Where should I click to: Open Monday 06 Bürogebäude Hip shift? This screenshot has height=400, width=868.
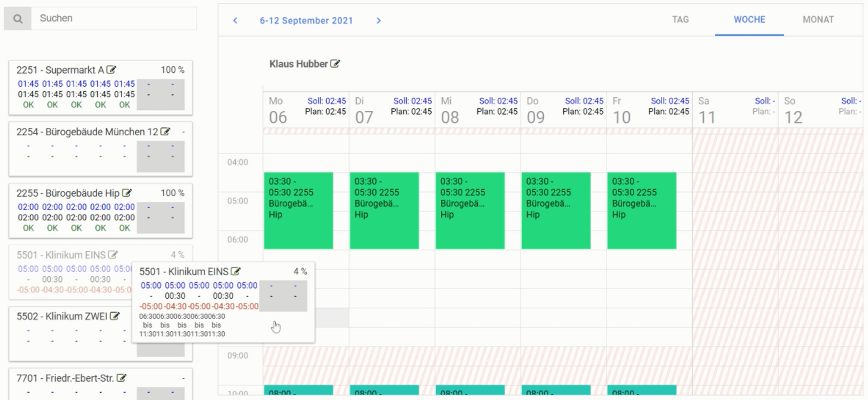coord(298,210)
